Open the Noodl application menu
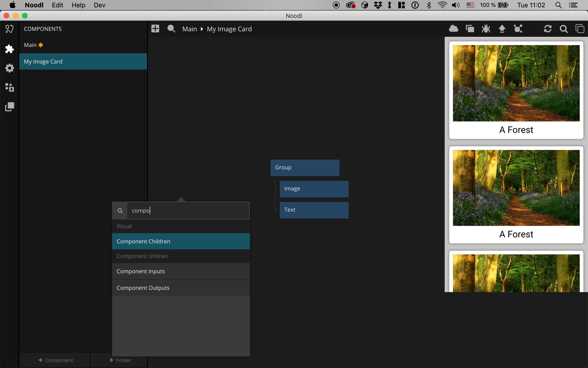The image size is (588, 368). [x=34, y=5]
